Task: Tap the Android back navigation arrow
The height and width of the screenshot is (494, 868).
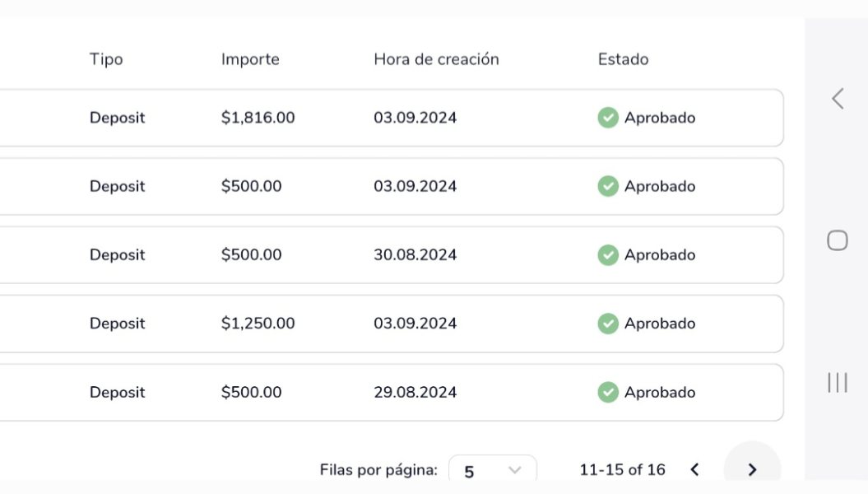Action: (838, 99)
